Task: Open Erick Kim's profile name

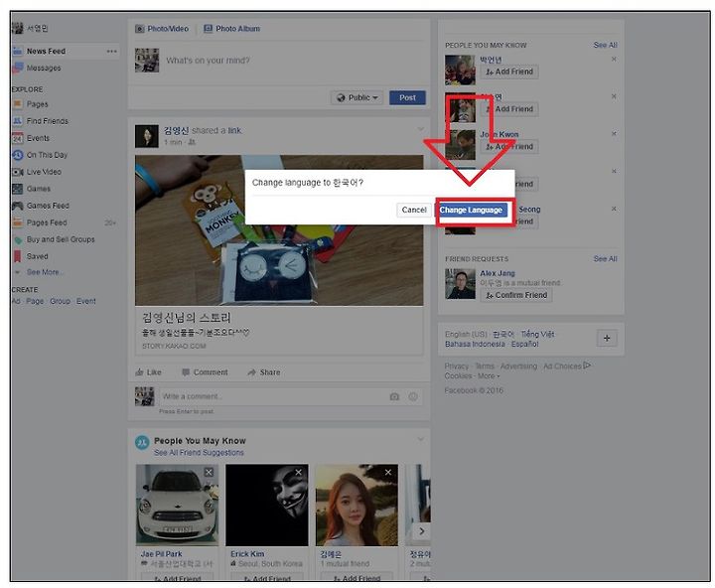Action: 247,554
